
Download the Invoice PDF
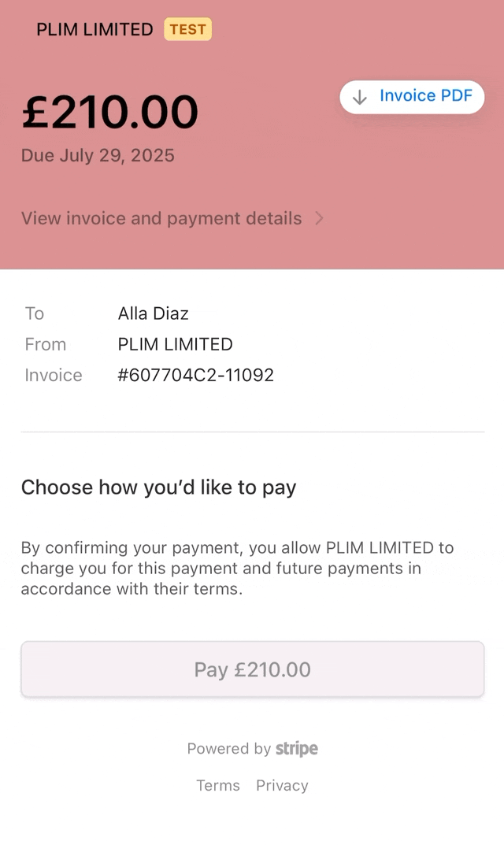(412, 97)
